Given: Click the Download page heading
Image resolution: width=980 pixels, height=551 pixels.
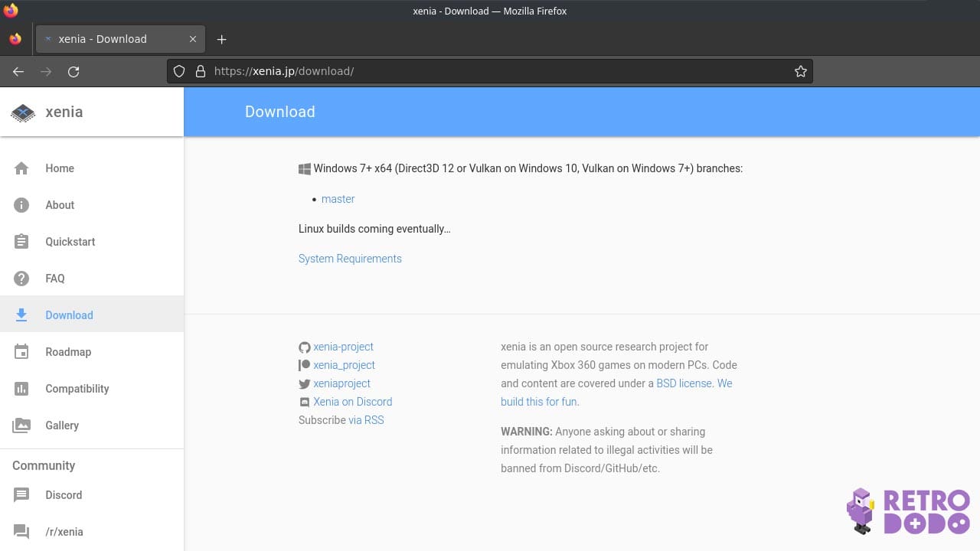Looking at the screenshot, I should 280,112.
